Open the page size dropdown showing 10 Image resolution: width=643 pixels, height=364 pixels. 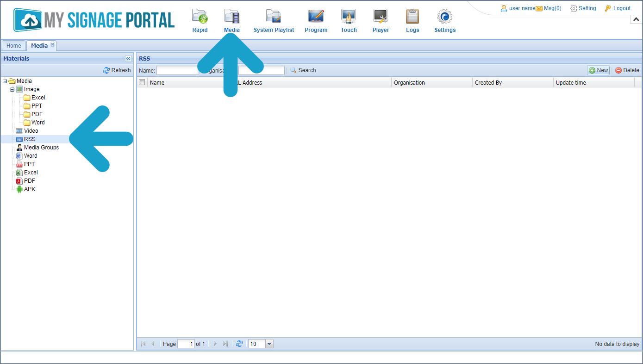(x=269, y=344)
